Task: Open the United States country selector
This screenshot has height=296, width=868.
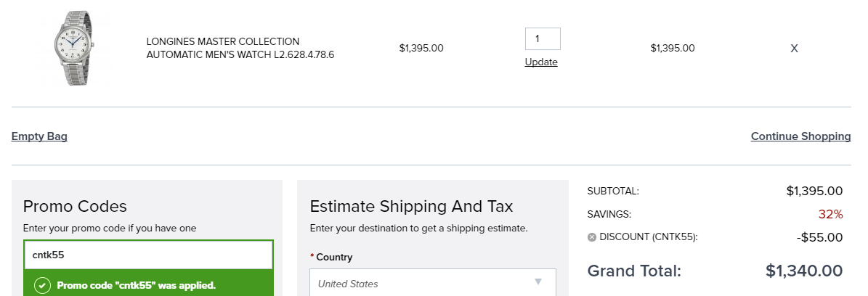Action: tap(432, 283)
